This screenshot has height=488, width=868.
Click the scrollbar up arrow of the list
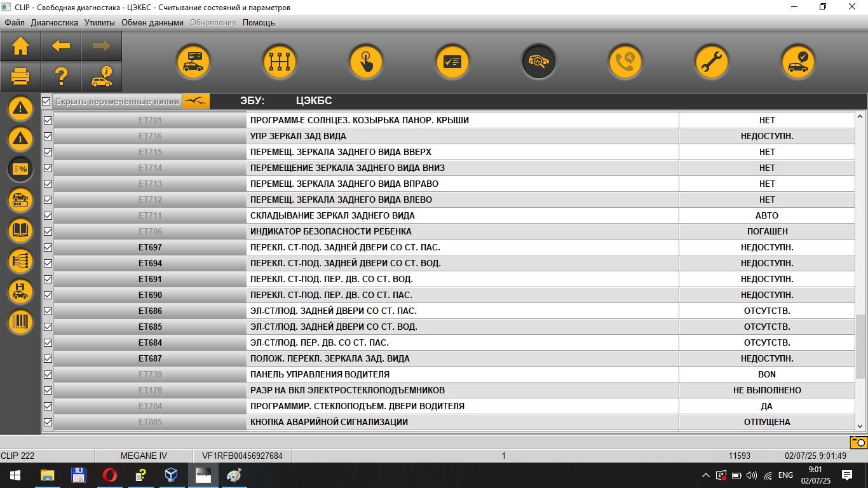(x=860, y=117)
